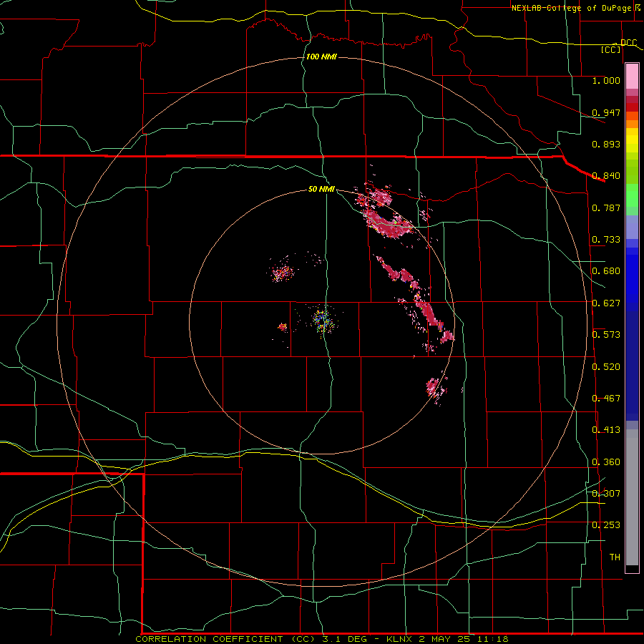Click the "TH" threshold label on legend
Screen dimensions: 644x644
click(615, 557)
